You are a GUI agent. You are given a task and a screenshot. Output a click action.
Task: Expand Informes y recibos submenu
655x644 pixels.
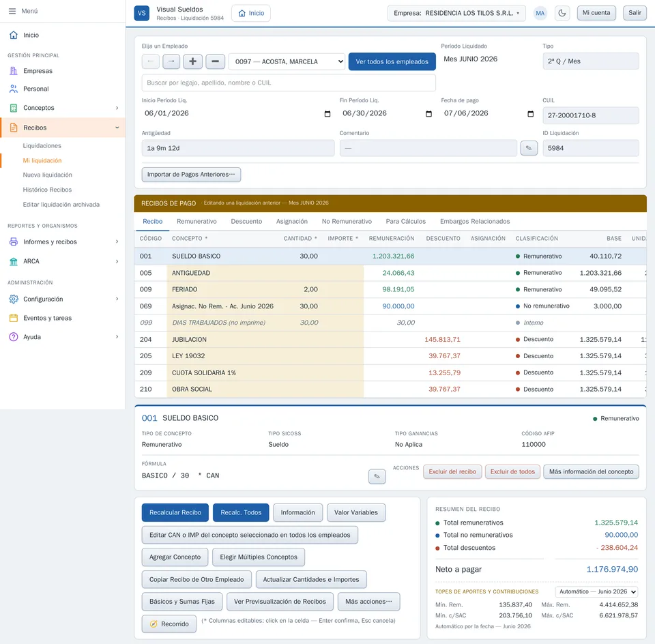tap(117, 241)
